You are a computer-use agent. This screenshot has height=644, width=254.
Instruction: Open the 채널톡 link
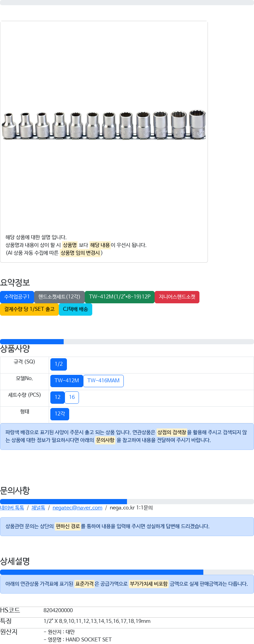(38, 507)
